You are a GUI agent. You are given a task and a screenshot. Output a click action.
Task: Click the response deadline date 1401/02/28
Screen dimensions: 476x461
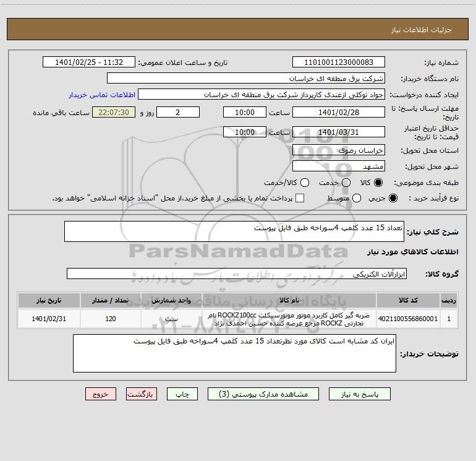[x=339, y=112]
